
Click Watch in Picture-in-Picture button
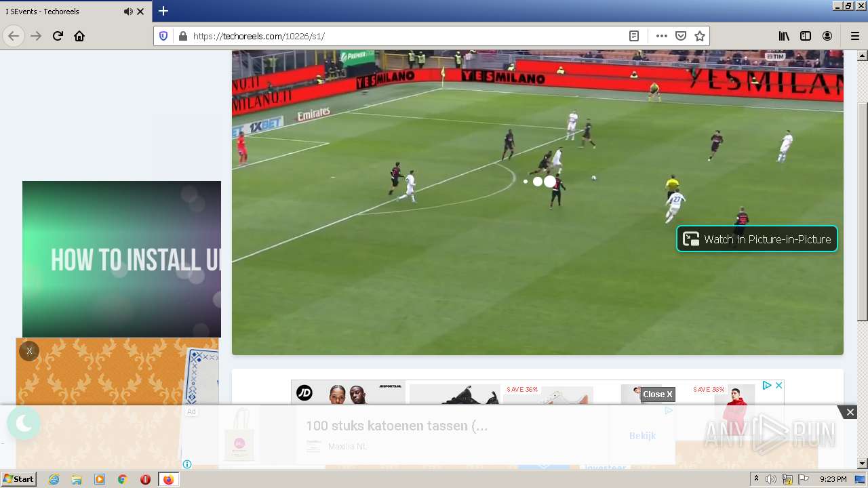tap(757, 239)
